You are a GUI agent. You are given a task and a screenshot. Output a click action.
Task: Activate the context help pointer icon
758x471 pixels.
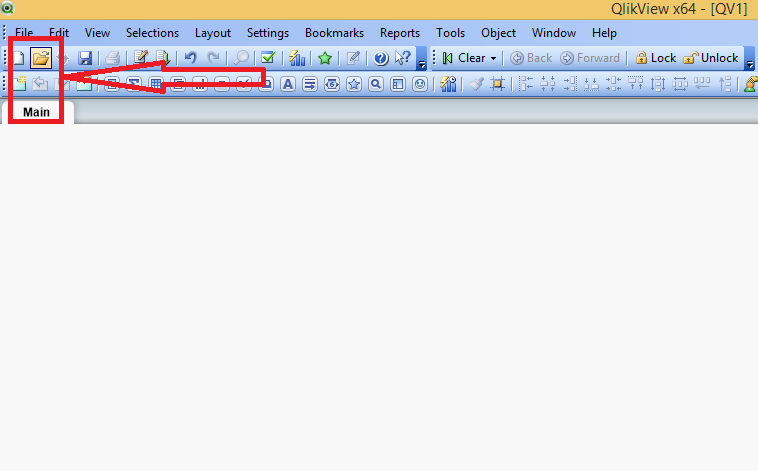403,58
